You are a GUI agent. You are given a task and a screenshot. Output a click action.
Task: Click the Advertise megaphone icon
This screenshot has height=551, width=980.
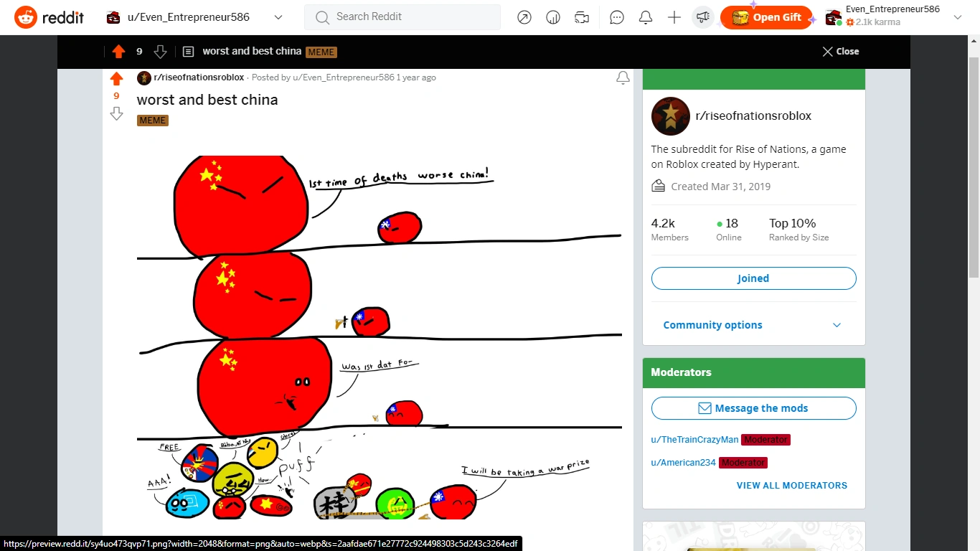(x=703, y=17)
